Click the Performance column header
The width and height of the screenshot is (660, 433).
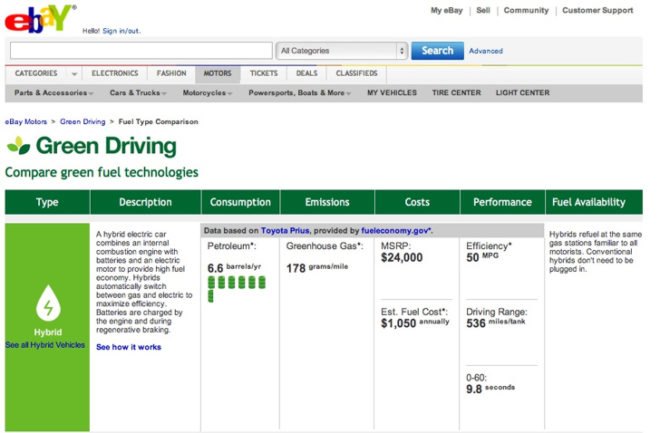tap(502, 202)
